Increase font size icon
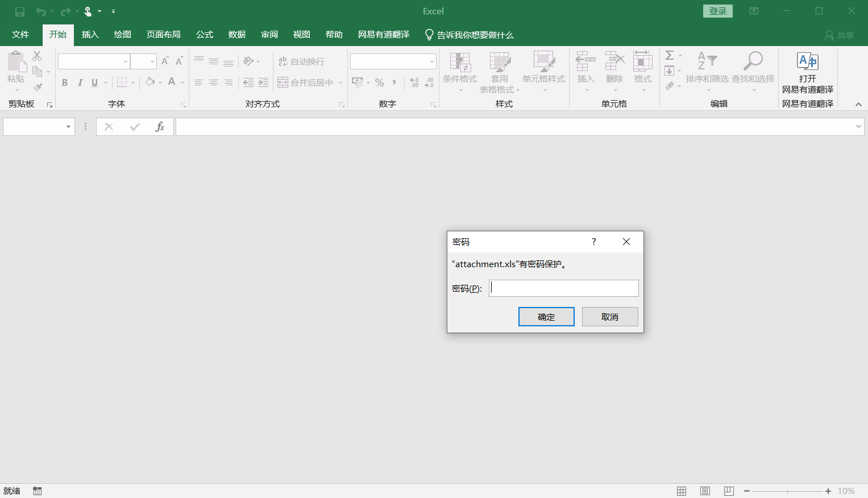Screen dimensions: 868x498 pos(165,61)
